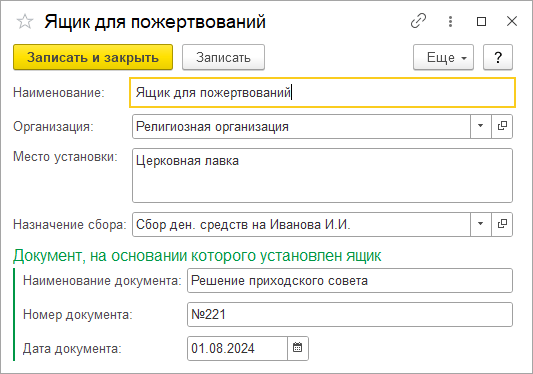The height and width of the screenshot is (374, 533).
Task: Click the Наименование: label
Action: pyautogui.click(x=59, y=92)
